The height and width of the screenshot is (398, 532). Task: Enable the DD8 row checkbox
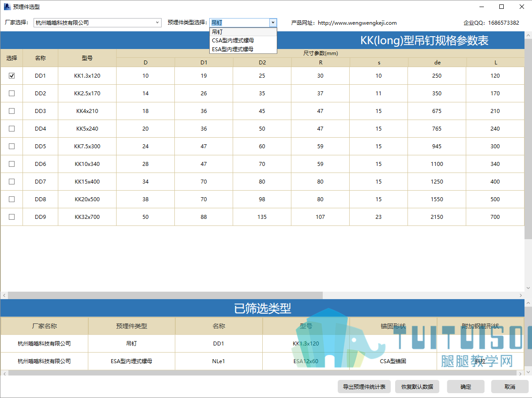[12, 199]
